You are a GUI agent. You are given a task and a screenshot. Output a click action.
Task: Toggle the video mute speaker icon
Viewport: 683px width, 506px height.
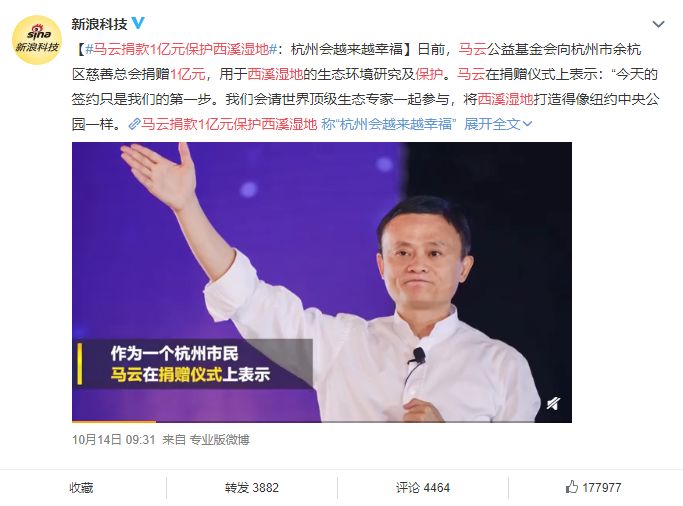pos(553,403)
